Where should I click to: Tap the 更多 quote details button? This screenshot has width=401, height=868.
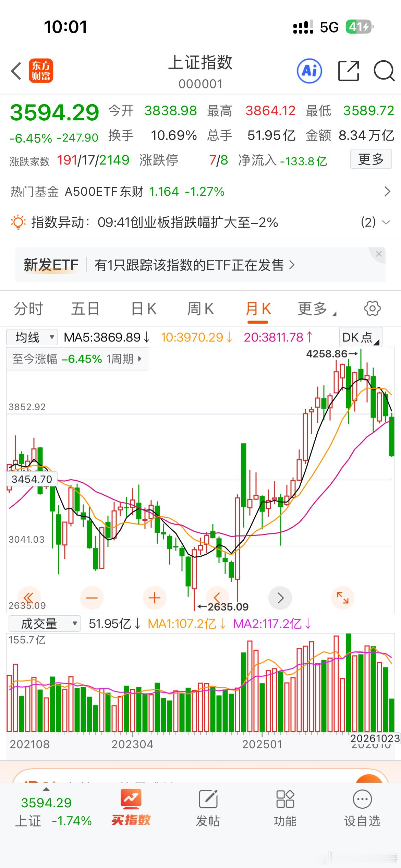371,159
